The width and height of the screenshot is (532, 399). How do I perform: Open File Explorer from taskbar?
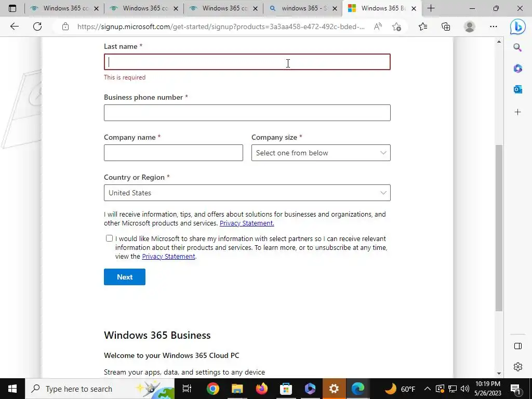tap(237, 389)
